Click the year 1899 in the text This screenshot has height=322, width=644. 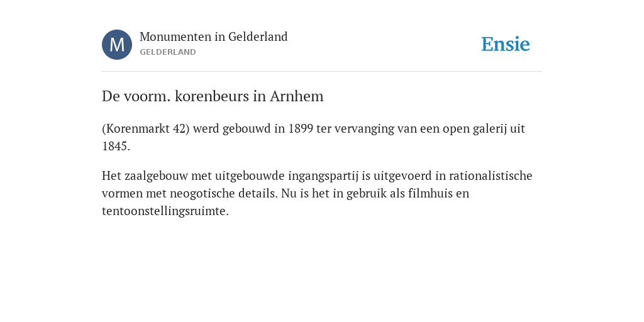coord(301,129)
